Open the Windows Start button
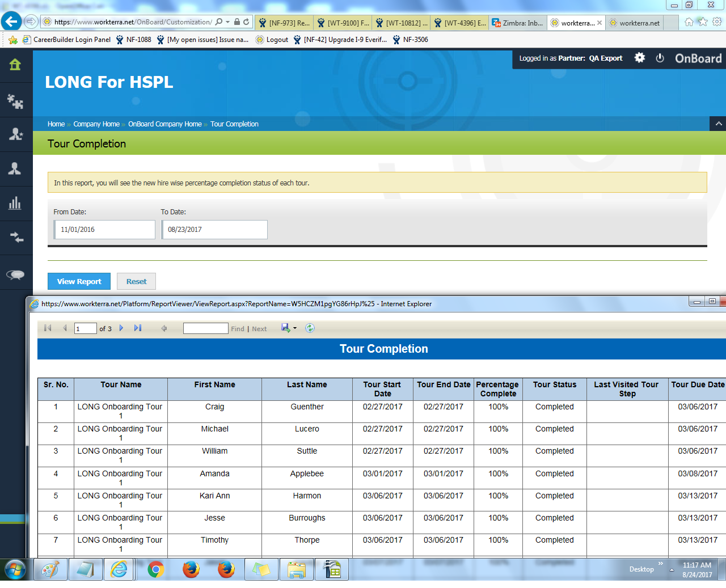 [15, 569]
